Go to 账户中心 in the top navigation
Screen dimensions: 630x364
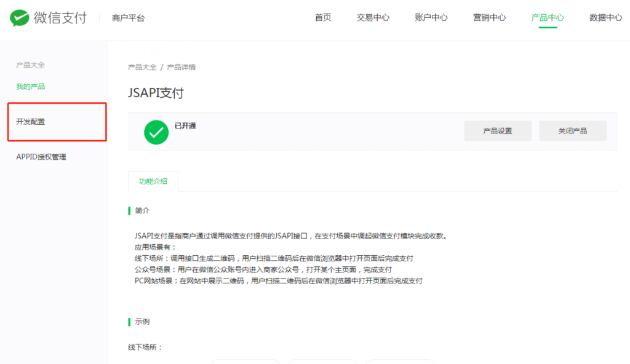coord(431,17)
